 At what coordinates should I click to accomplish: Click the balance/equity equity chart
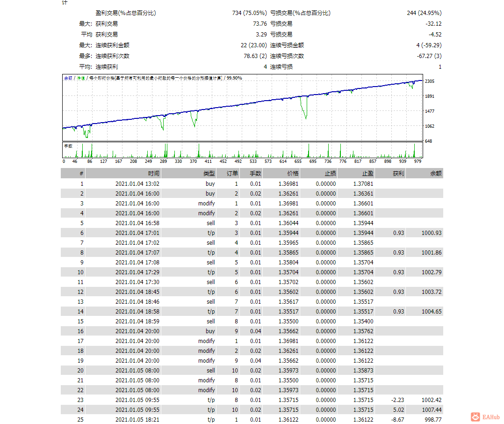(242, 108)
